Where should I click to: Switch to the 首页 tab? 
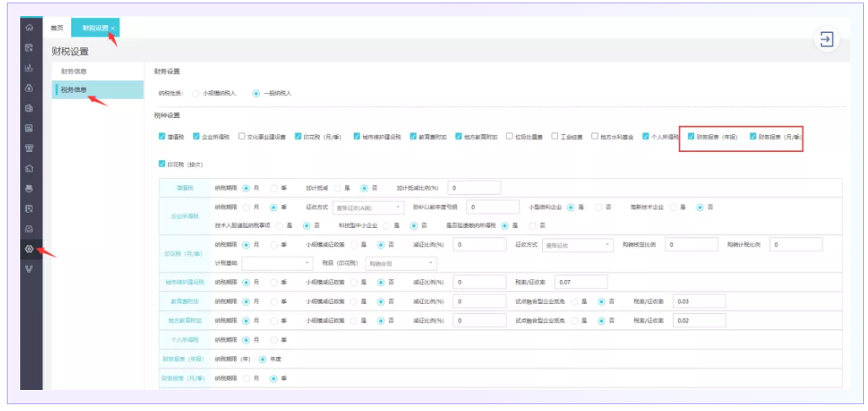[57, 28]
